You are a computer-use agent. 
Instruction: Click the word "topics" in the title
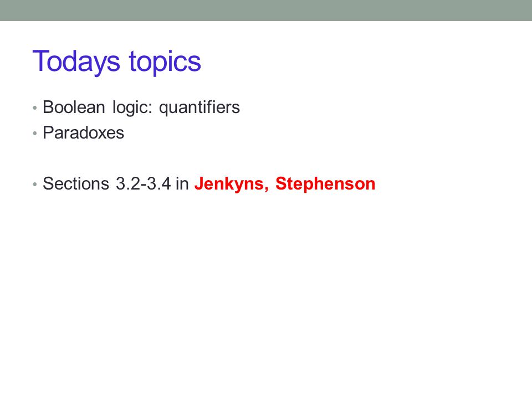coord(165,63)
